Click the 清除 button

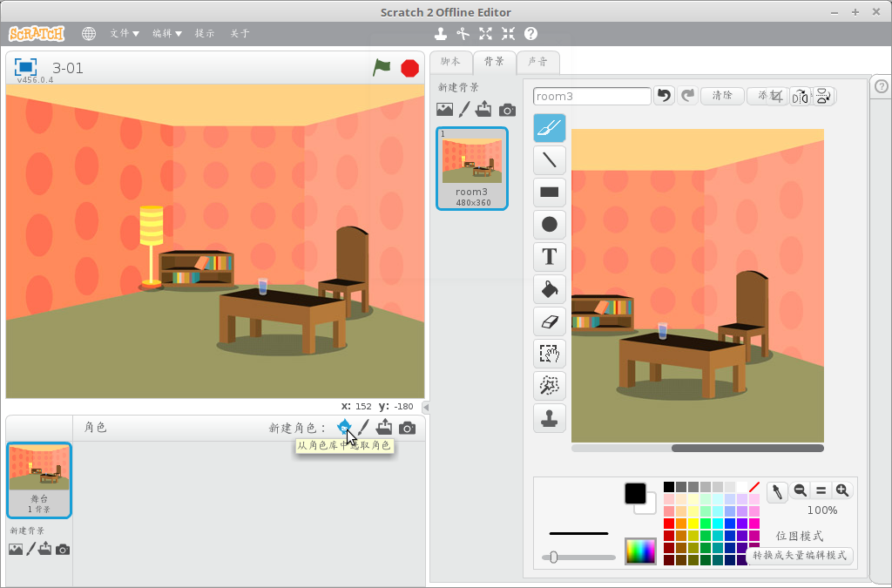[722, 96]
